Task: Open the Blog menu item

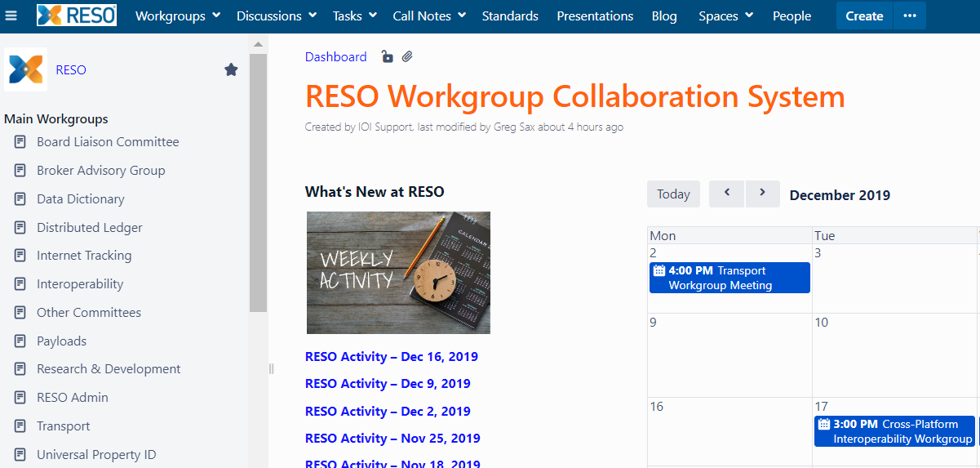Action: pos(664,16)
